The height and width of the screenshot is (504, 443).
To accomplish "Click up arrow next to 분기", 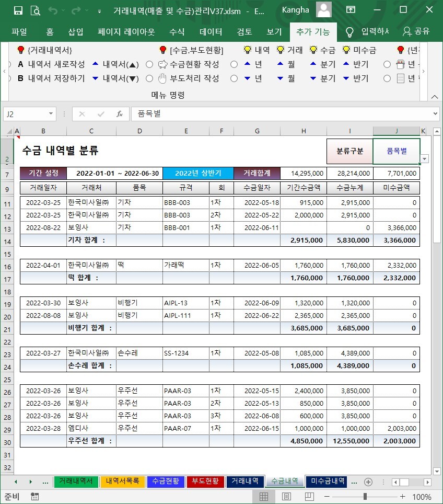I will tap(313, 64).
